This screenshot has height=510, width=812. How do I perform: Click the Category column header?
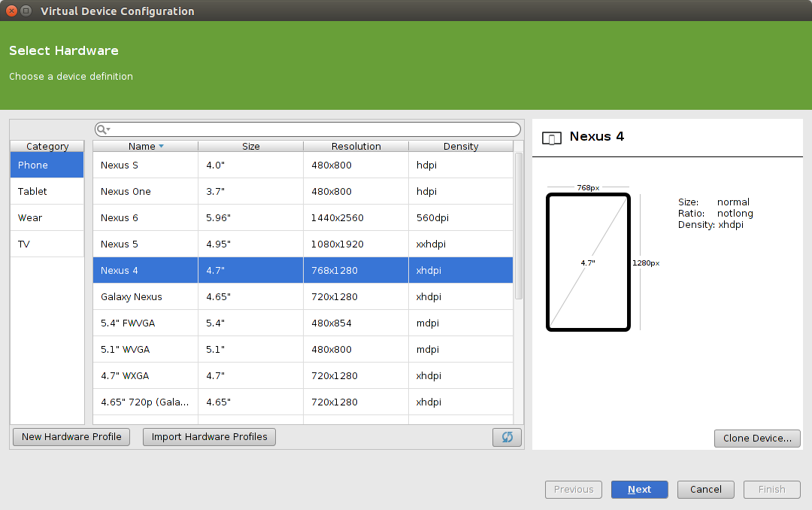[47, 146]
